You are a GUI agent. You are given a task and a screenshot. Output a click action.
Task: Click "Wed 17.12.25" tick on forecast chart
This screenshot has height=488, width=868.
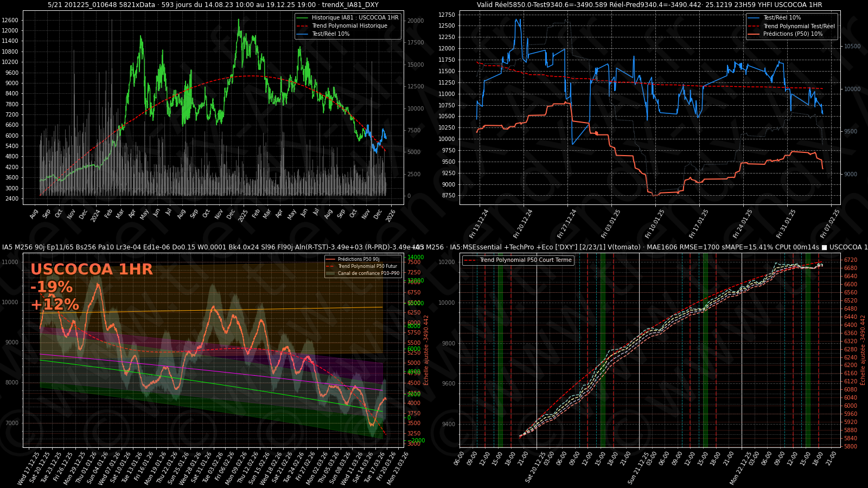pos(29,468)
